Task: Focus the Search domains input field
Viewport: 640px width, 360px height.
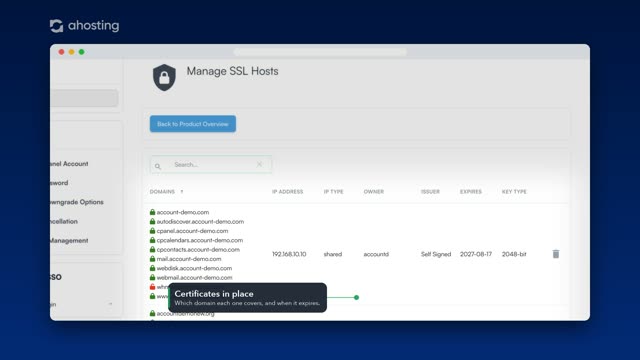Action: click(x=211, y=164)
